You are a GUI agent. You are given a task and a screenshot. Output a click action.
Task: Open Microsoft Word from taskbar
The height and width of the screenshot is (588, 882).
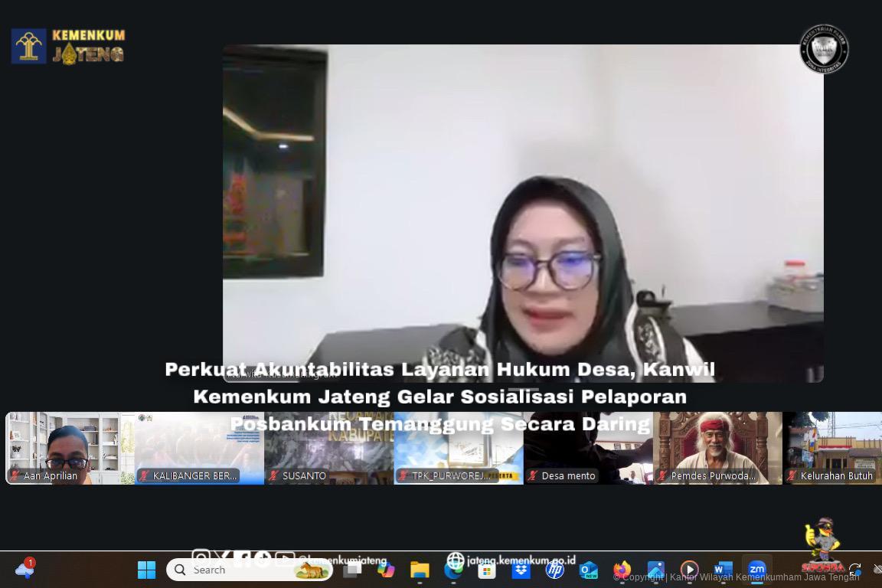click(723, 570)
